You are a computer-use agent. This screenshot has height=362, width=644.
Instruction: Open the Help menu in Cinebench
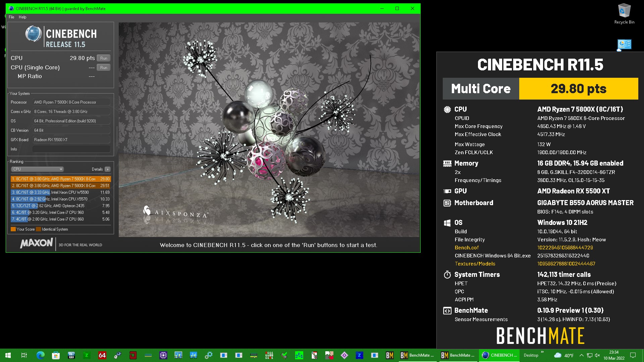[x=22, y=17]
